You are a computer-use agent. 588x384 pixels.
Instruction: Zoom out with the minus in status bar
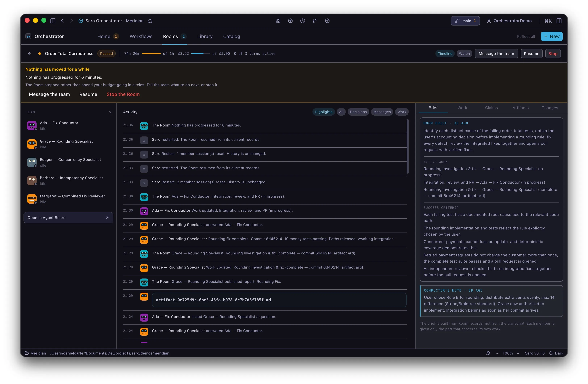(497, 353)
